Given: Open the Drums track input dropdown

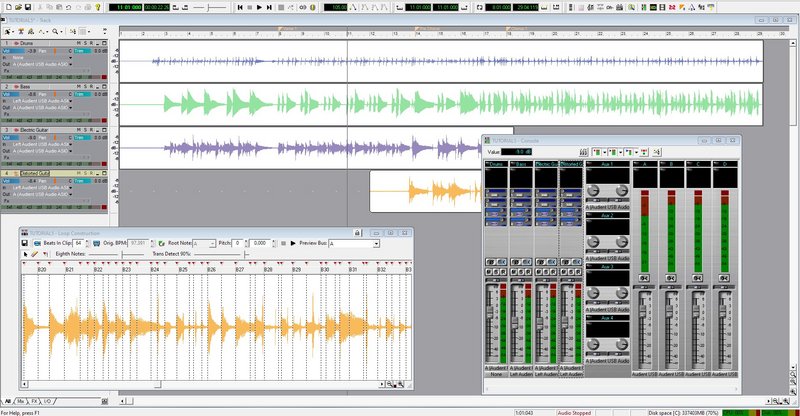Looking at the screenshot, I should coord(70,58).
